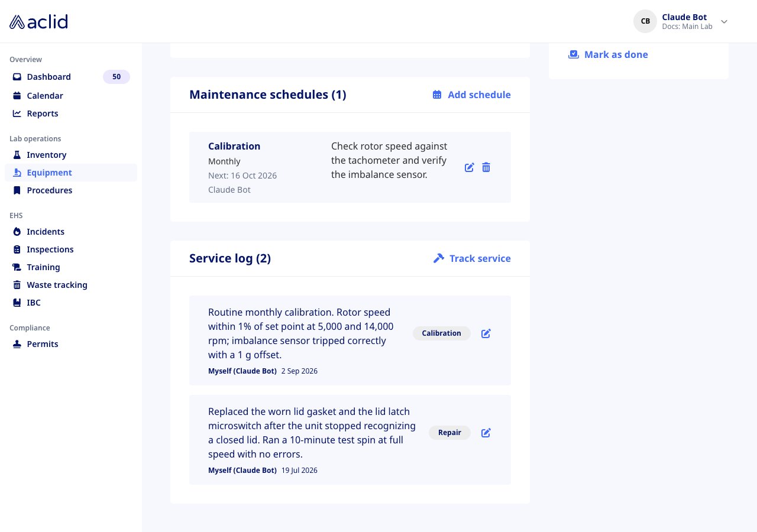Image resolution: width=757 pixels, height=532 pixels.
Task: Click the Calibration tag badge
Action: point(441,333)
